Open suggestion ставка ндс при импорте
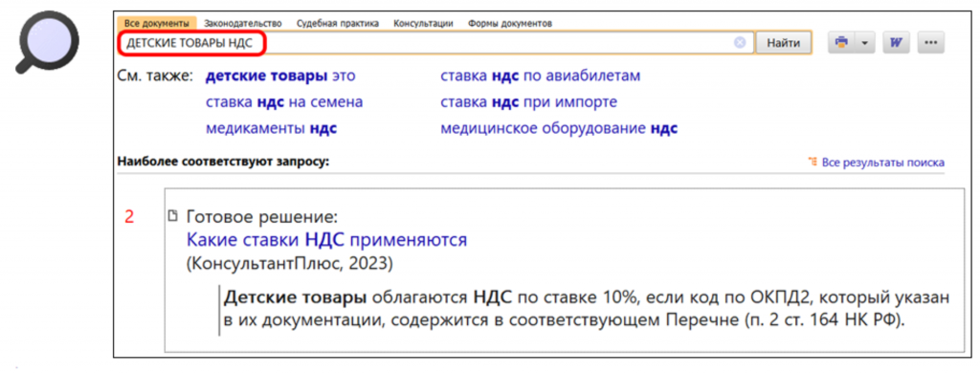This screenshot has height=373, width=980. click(x=528, y=102)
